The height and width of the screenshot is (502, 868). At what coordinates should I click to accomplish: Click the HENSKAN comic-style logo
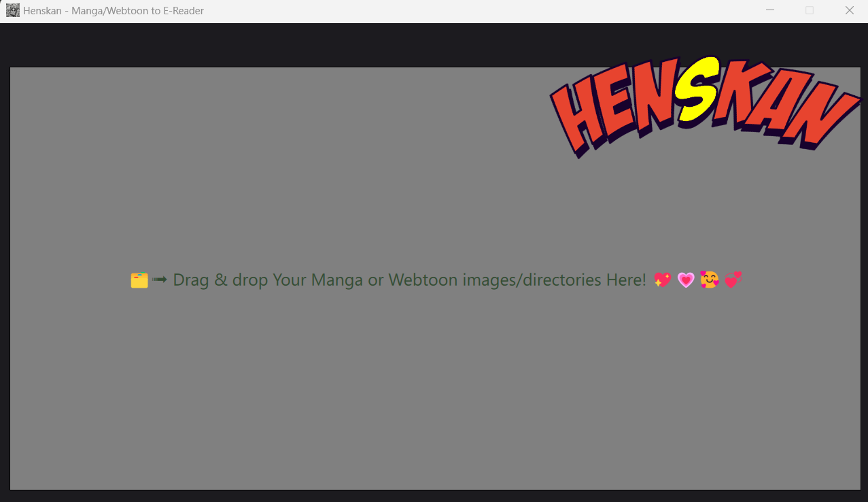[x=705, y=105]
